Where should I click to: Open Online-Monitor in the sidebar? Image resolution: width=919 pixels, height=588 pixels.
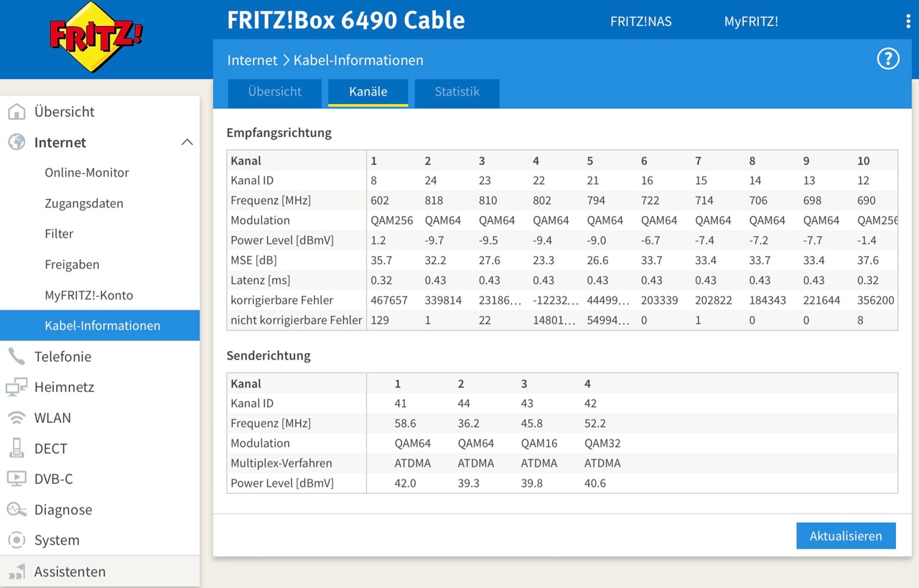[87, 172]
